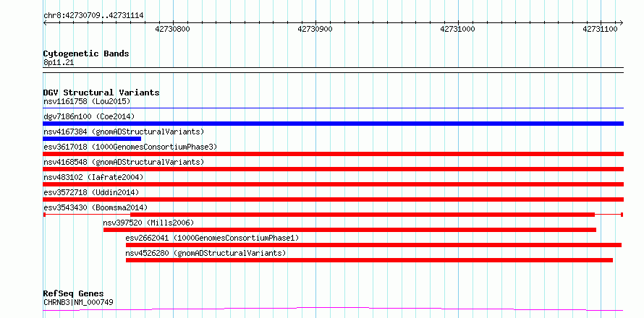Click the red esv3617018 variant bar

click(334, 154)
